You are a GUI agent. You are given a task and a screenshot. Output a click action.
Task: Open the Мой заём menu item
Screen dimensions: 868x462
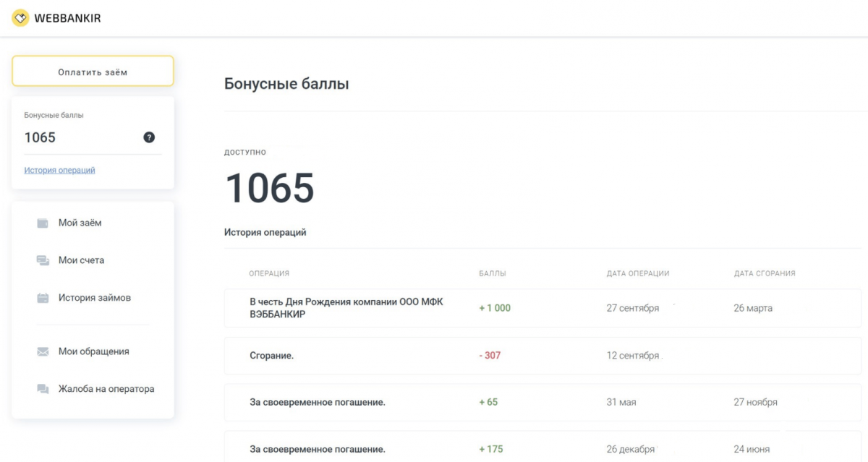pyautogui.click(x=80, y=223)
